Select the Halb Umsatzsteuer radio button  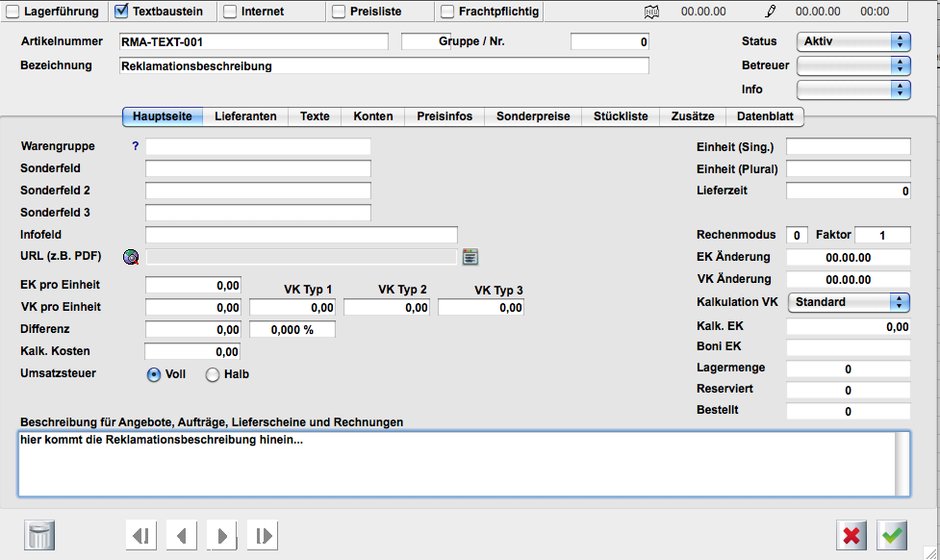(213, 374)
